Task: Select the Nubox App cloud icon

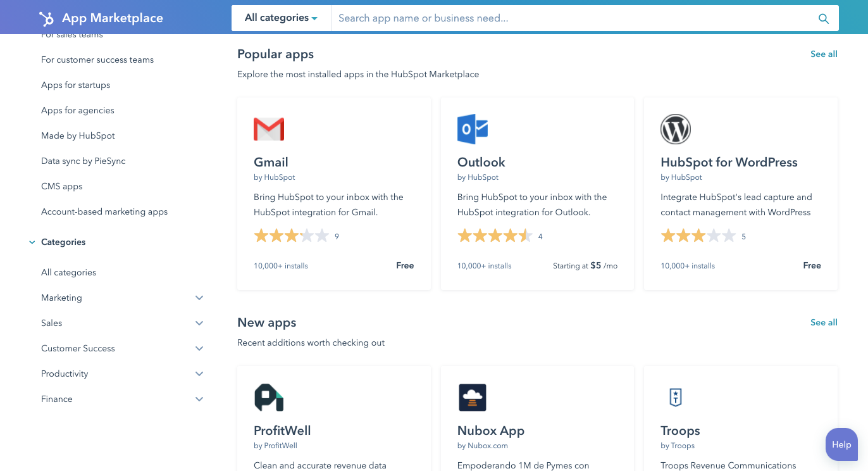Action: pyautogui.click(x=472, y=398)
